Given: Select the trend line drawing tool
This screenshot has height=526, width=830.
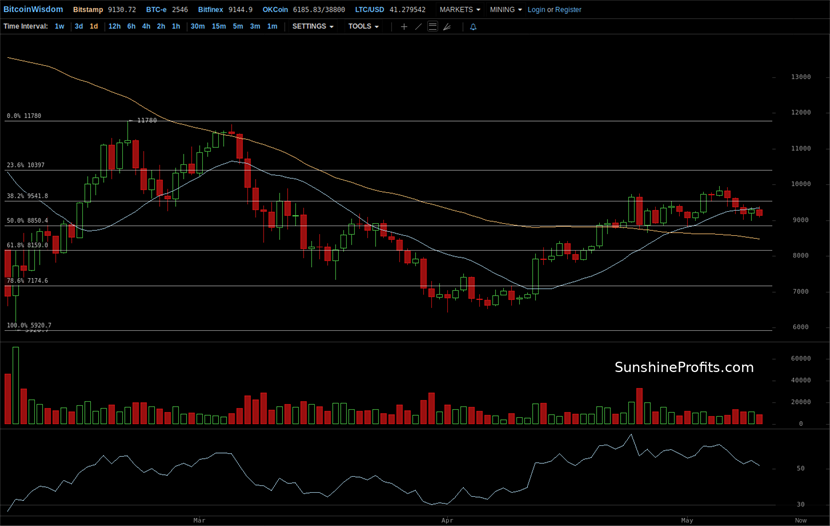Looking at the screenshot, I should [x=418, y=27].
